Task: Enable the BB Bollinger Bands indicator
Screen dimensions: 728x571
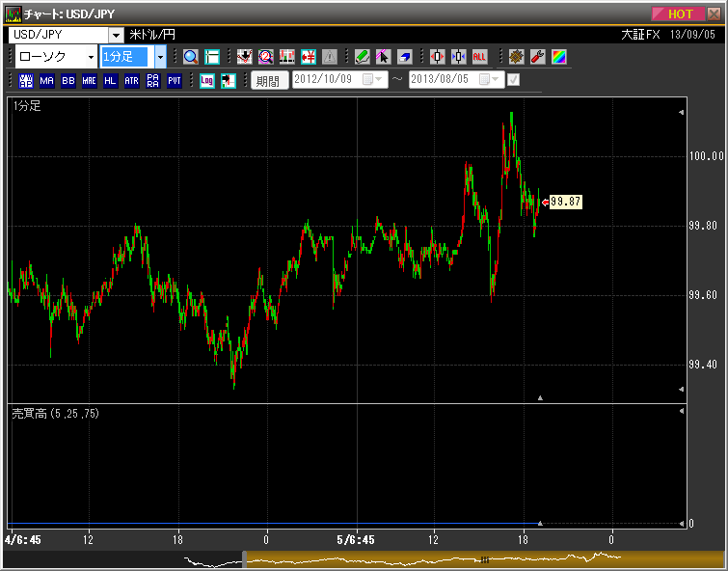Action: point(67,81)
